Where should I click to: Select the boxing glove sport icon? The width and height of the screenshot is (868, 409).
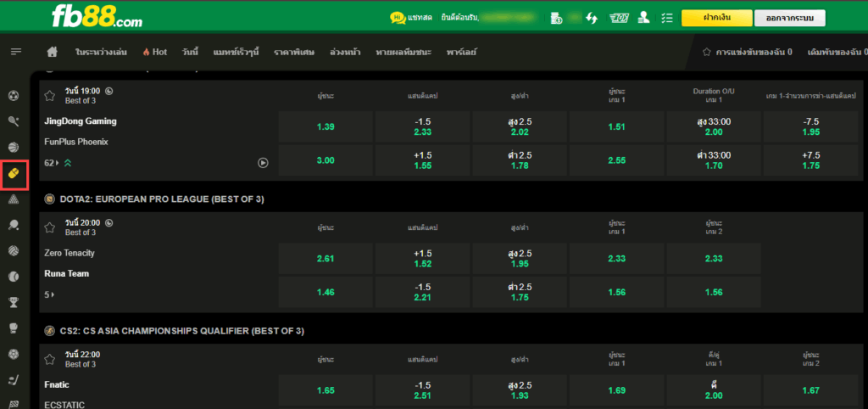(x=14, y=328)
